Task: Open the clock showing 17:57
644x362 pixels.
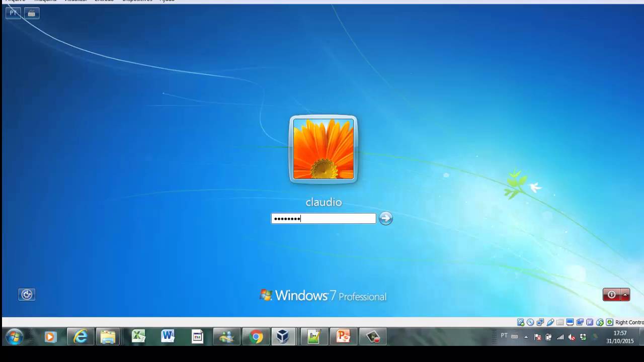Action: tap(620, 337)
